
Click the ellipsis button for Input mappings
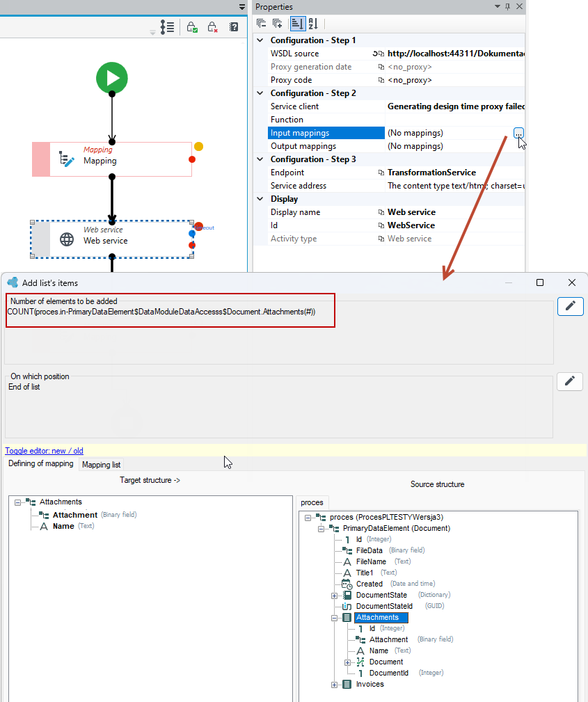click(x=518, y=133)
